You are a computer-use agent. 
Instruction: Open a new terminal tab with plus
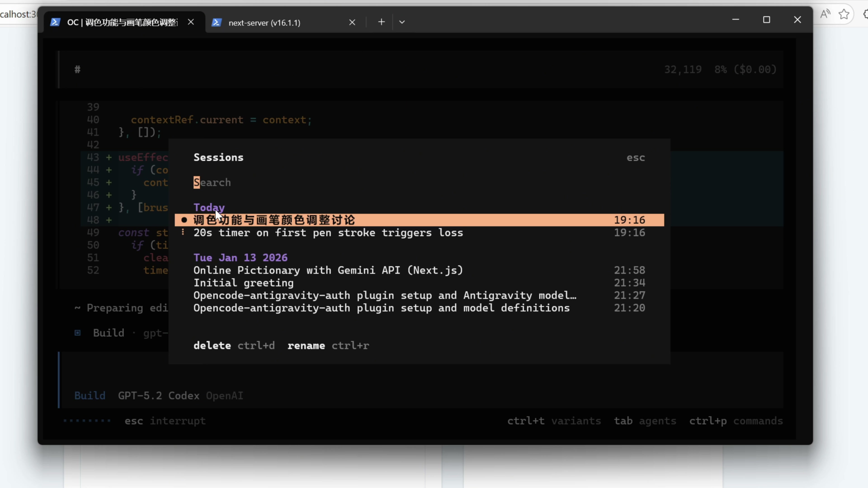pos(381,22)
